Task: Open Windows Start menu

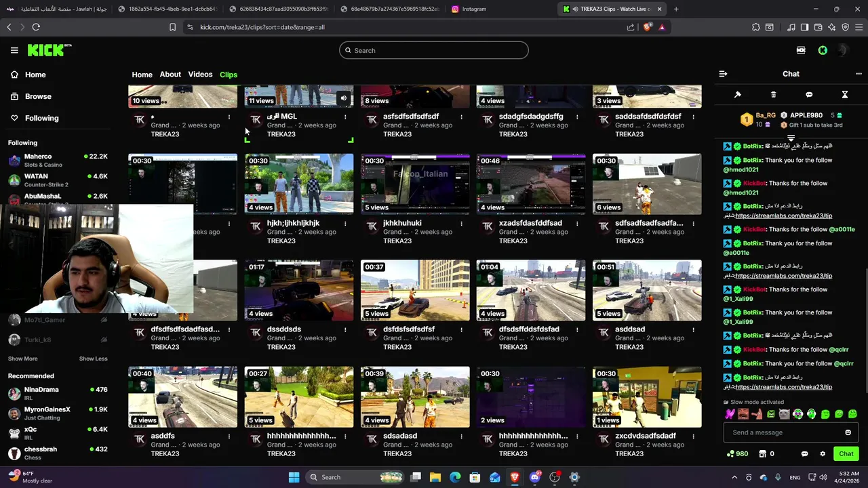Action: click(x=294, y=477)
